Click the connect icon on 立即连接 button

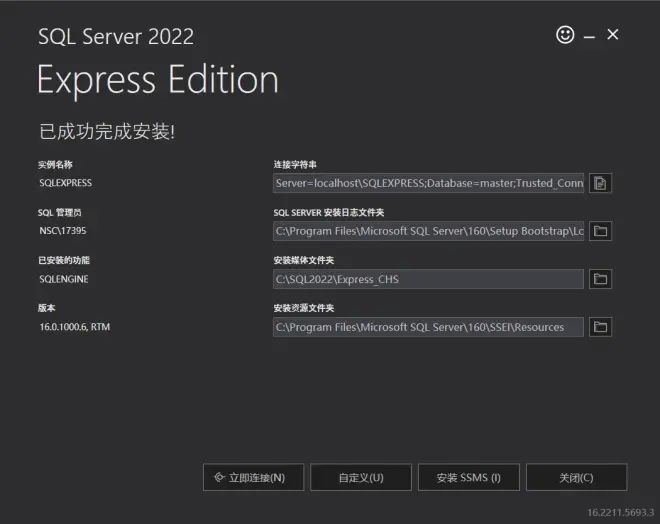pyautogui.click(x=219, y=477)
